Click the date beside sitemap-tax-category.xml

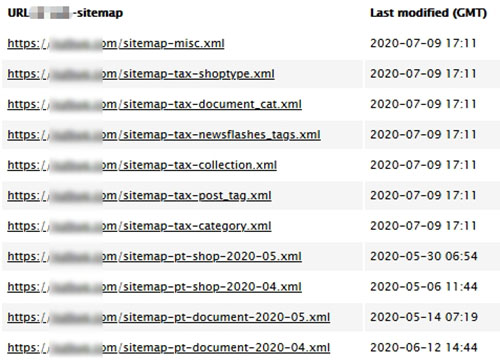(423, 226)
